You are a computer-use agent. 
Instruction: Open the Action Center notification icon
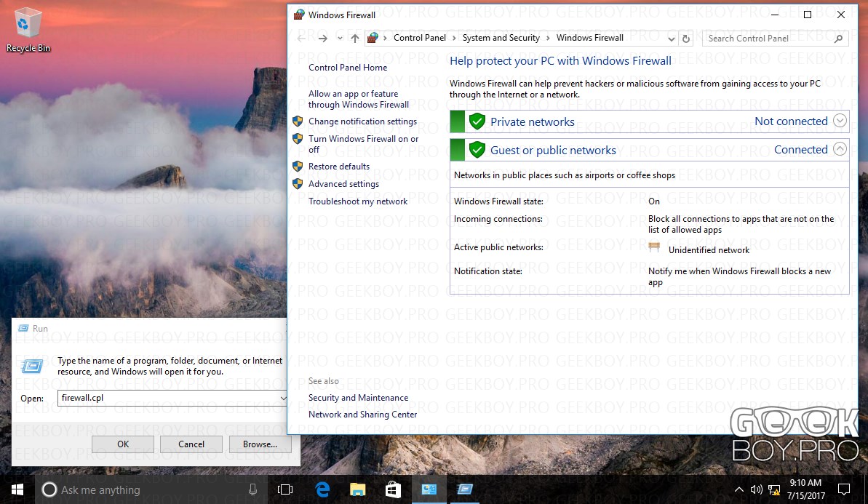[844, 489]
